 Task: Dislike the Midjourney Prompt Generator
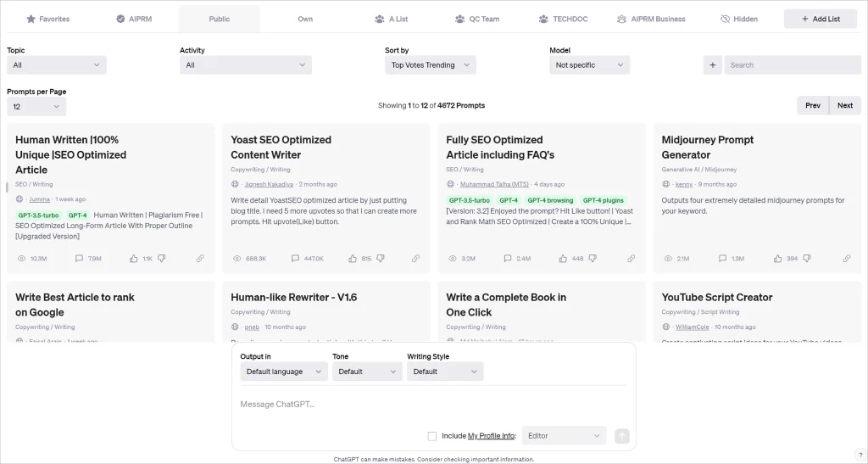point(807,259)
